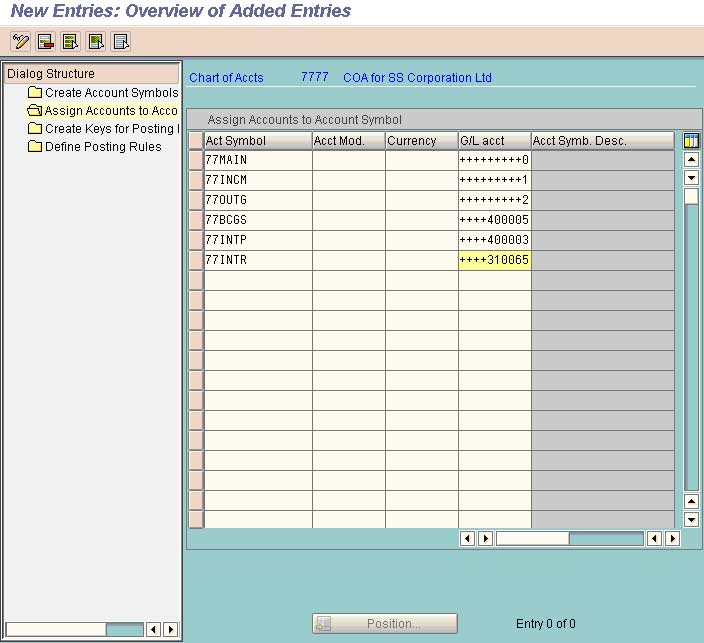The width and height of the screenshot is (704, 643).
Task: Click Chart of Accts value 7777
Action: (x=314, y=77)
